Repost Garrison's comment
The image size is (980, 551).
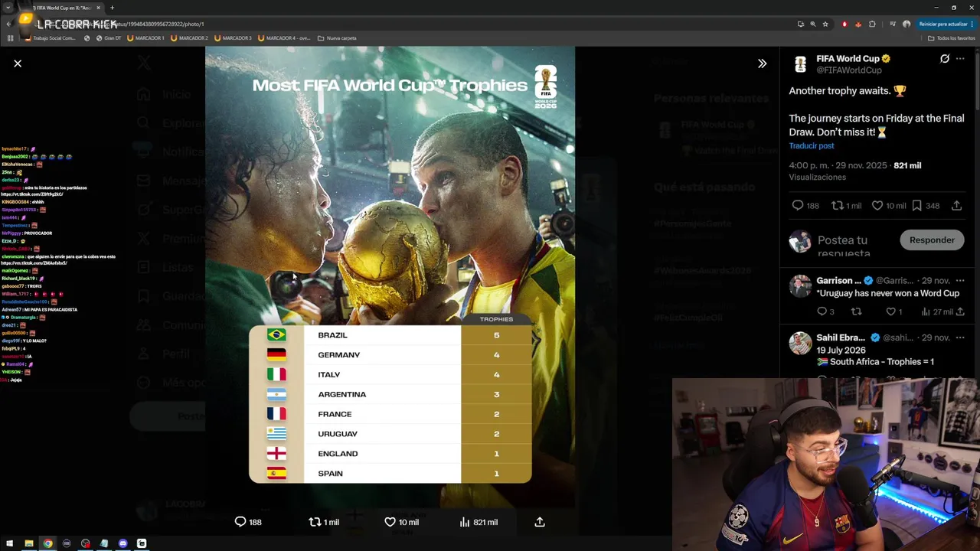coord(857,311)
